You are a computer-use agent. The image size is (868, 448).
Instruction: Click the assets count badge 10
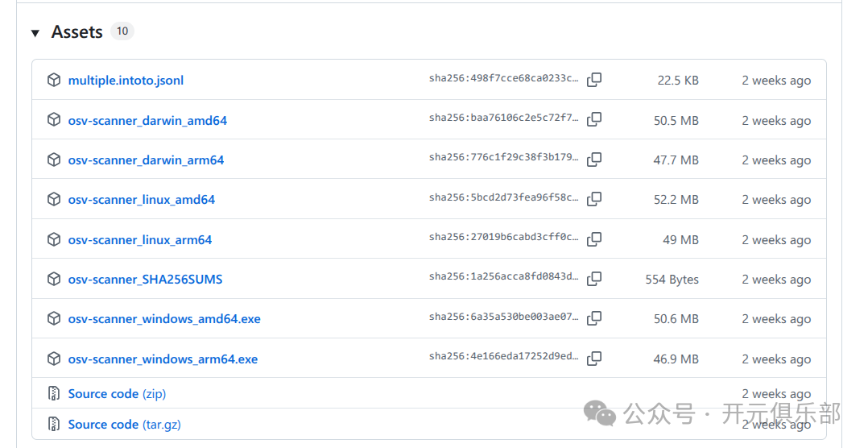coord(122,31)
